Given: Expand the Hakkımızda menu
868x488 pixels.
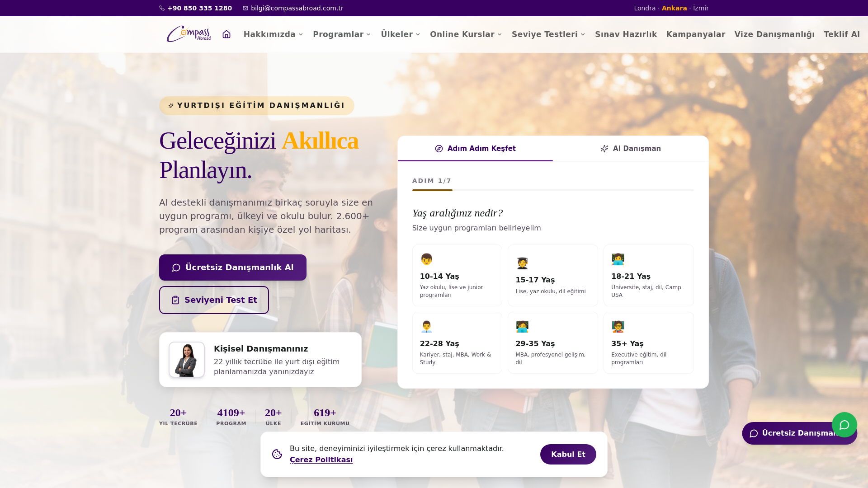Looking at the screenshot, I should point(273,34).
